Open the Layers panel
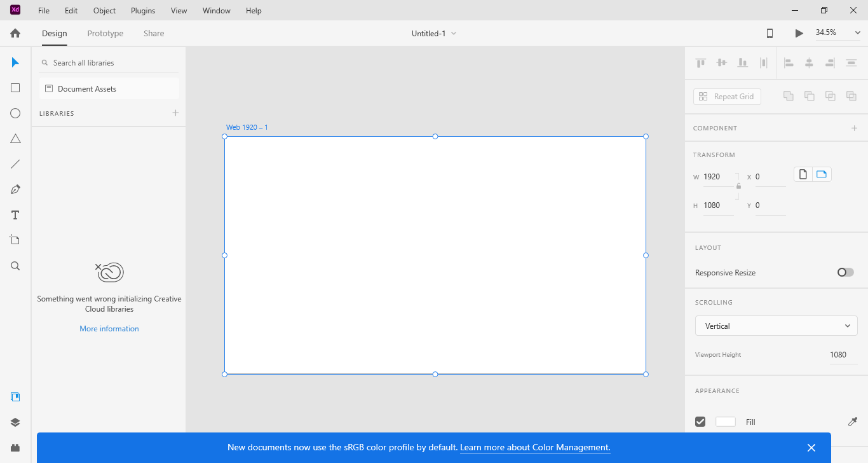 pos(15,422)
